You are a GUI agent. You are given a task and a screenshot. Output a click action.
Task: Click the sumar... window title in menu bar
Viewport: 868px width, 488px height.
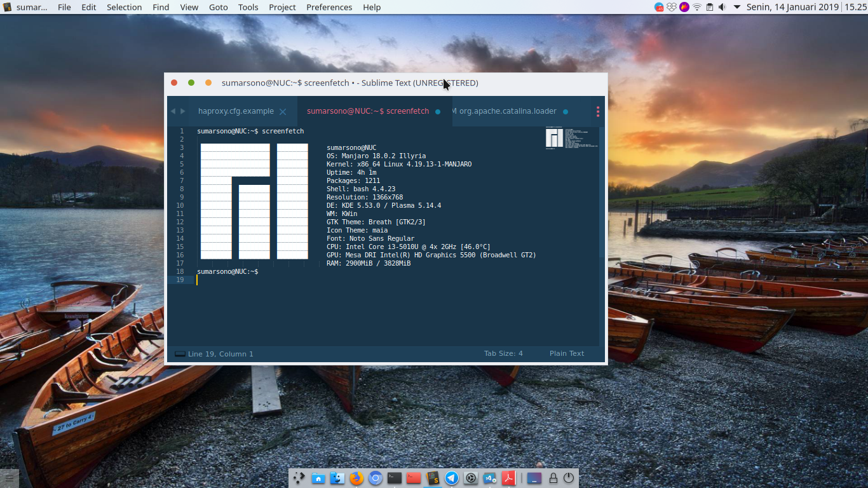pos(32,7)
